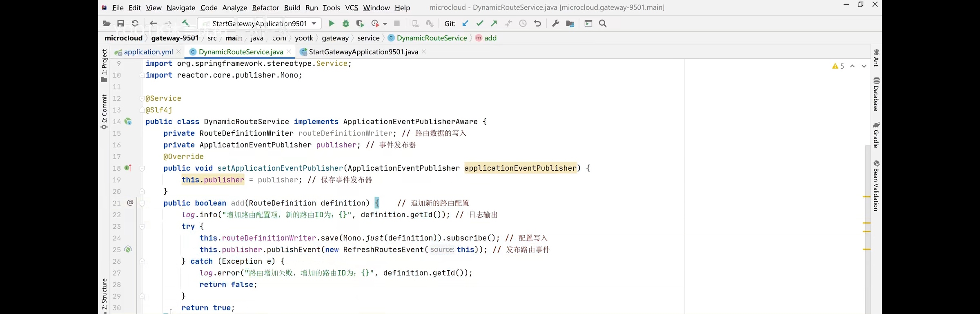
Task: Click the DynamicRouteService class breadcrumb
Action: click(x=432, y=38)
